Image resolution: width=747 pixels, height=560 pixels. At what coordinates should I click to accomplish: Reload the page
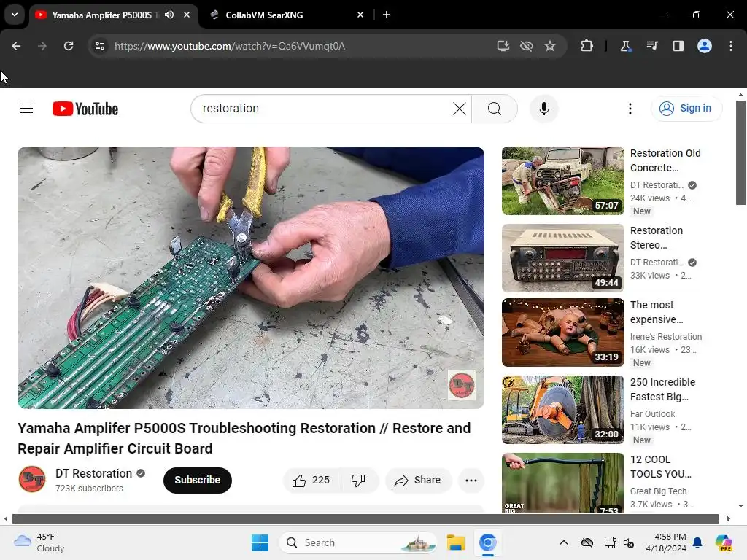pos(69,46)
